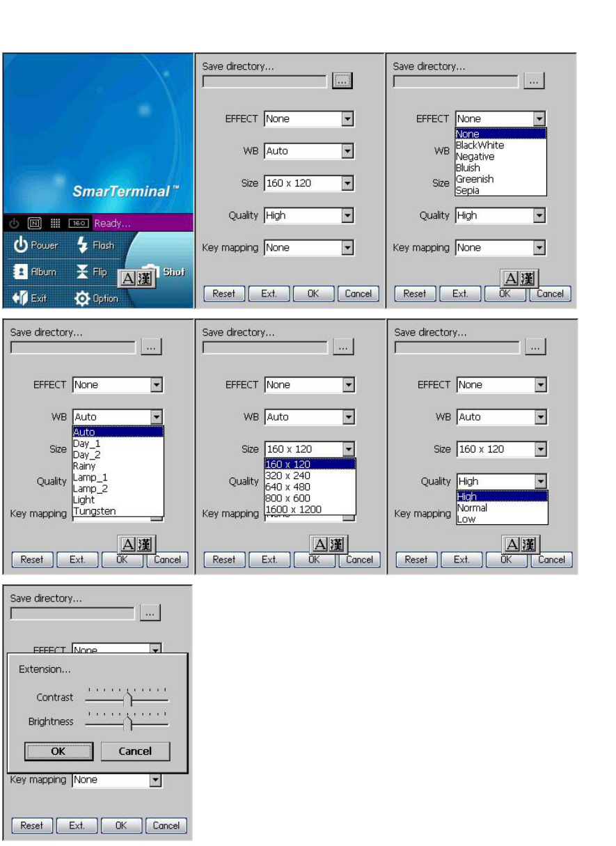Tap the Shot camera button
This screenshot has height=846, width=616.
(166, 272)
